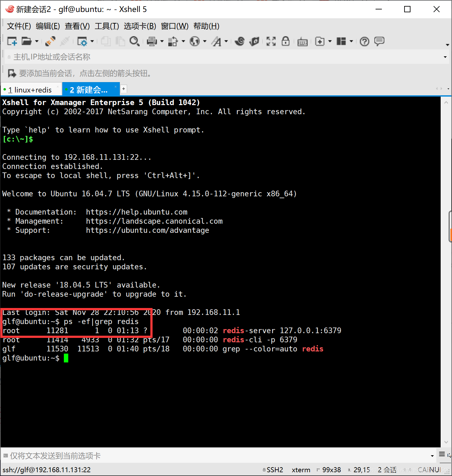This screenshot has width=452, height=476.
Task: Expand the open-session dropdown arrow
Action: (37, 41)
